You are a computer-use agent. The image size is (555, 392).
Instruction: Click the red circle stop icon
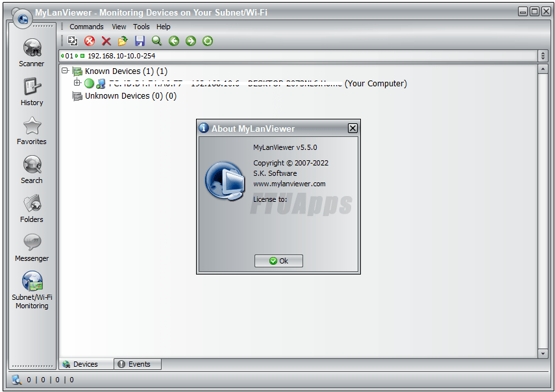tap(90, 41)
